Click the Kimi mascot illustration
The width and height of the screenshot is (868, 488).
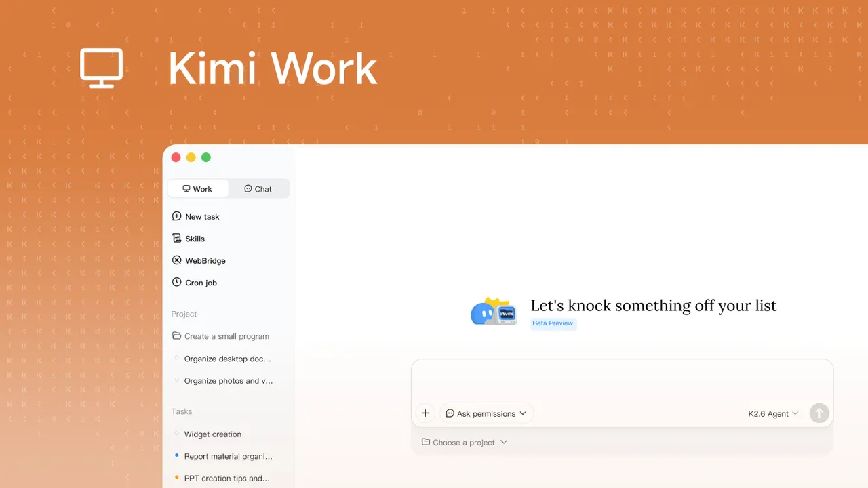click(494, 311)
